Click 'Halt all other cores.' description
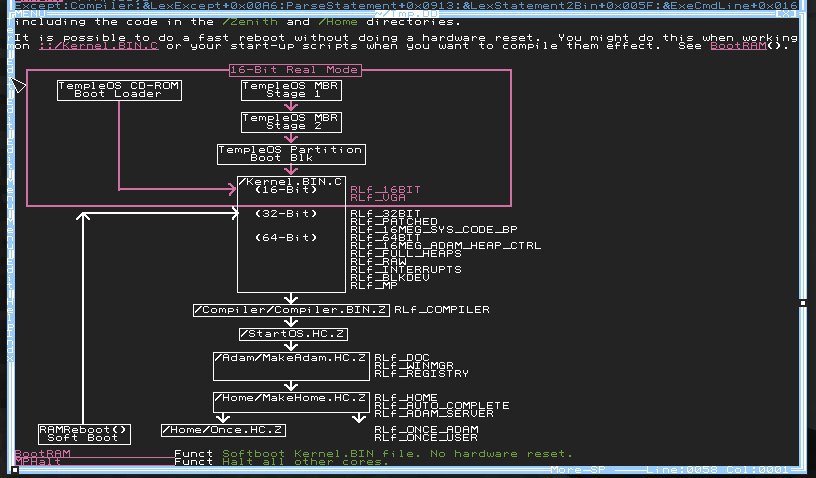The width and height of the screenshot is (816, 478). [305, 461]
